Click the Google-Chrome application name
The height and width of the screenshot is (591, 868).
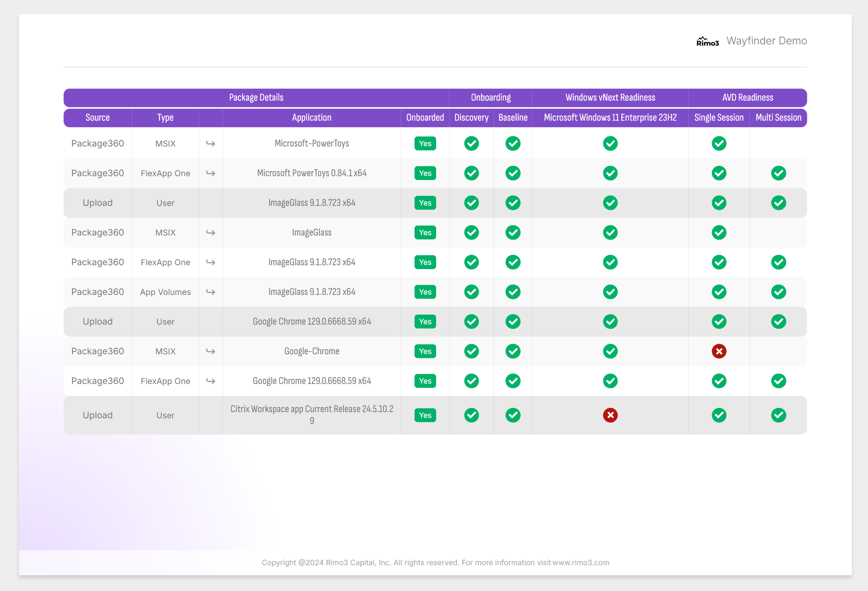(x=312, y=351)
